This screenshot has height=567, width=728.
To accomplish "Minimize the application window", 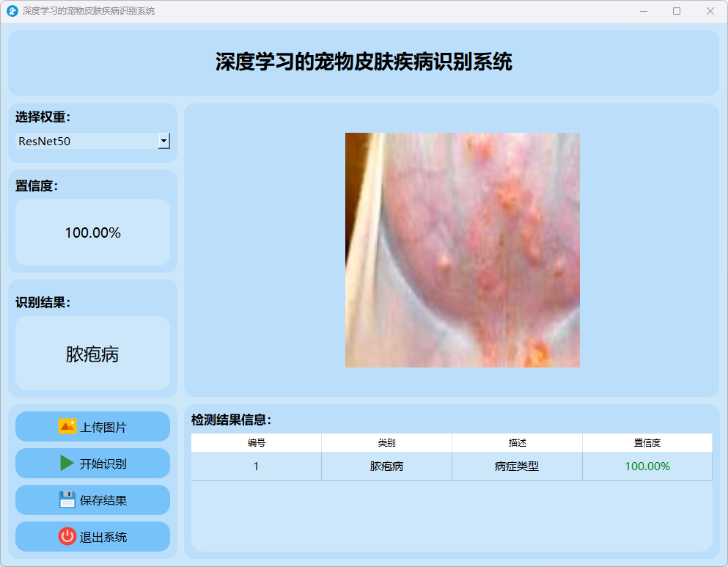I will 644,11.
